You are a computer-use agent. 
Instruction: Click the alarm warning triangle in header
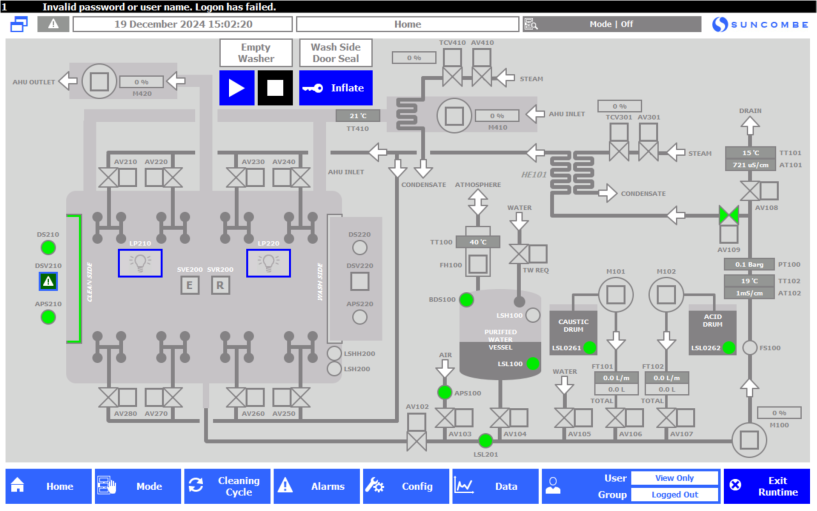(53, 24)
